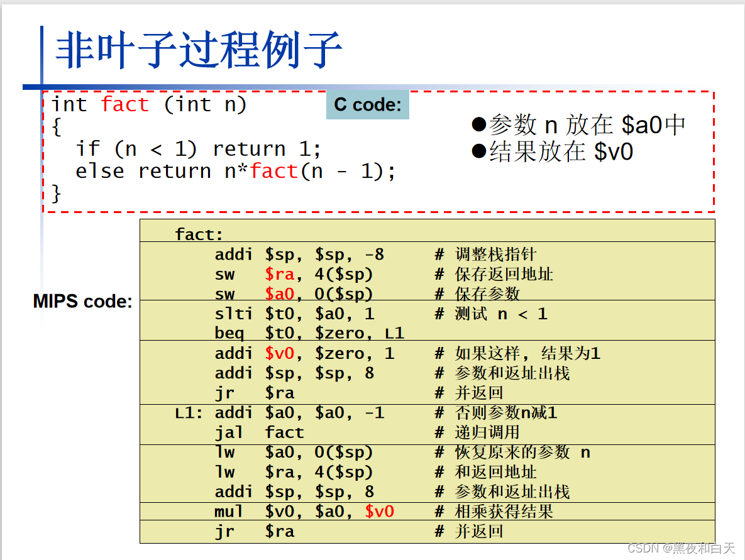Viewport: 745px width, 560px height.
Task: Click the instruction 'beq $t0, $zero, L1'
Action: click(309, 334)
